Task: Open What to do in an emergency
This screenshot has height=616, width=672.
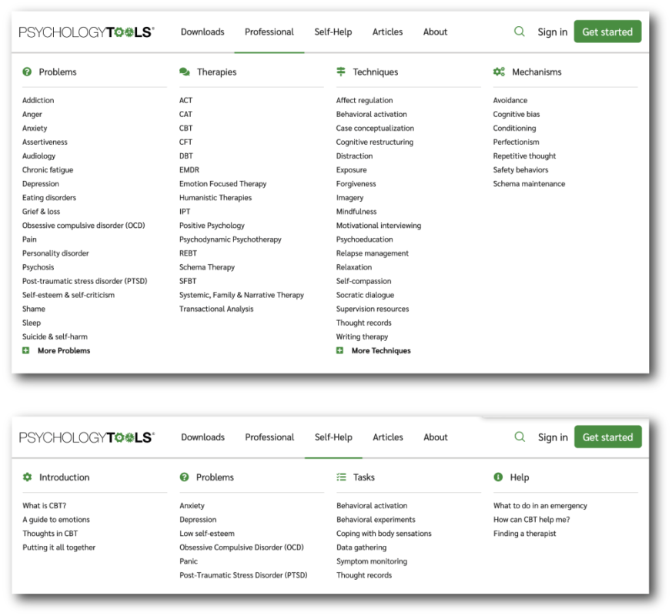Action: pyautogui.click(x=540, y=505)
